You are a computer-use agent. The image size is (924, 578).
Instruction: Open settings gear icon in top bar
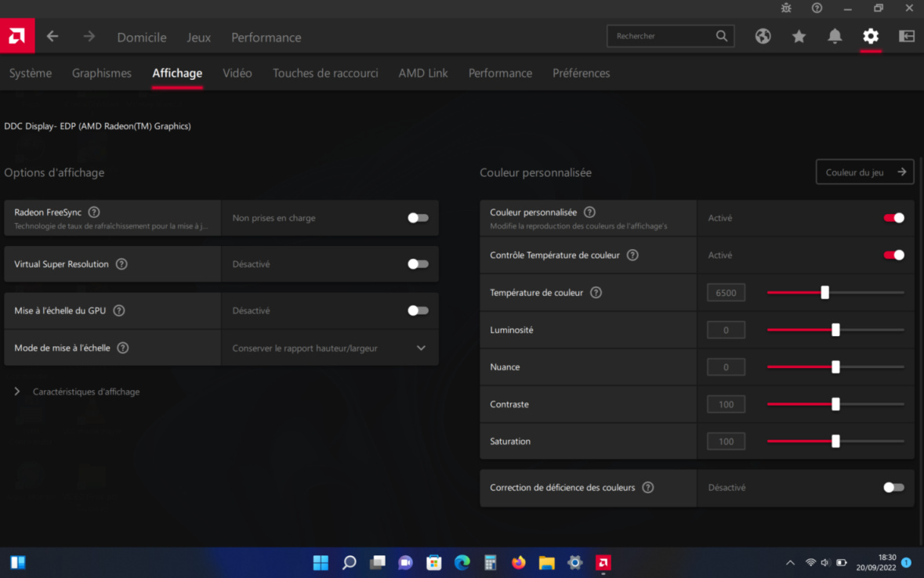[871, 36]
